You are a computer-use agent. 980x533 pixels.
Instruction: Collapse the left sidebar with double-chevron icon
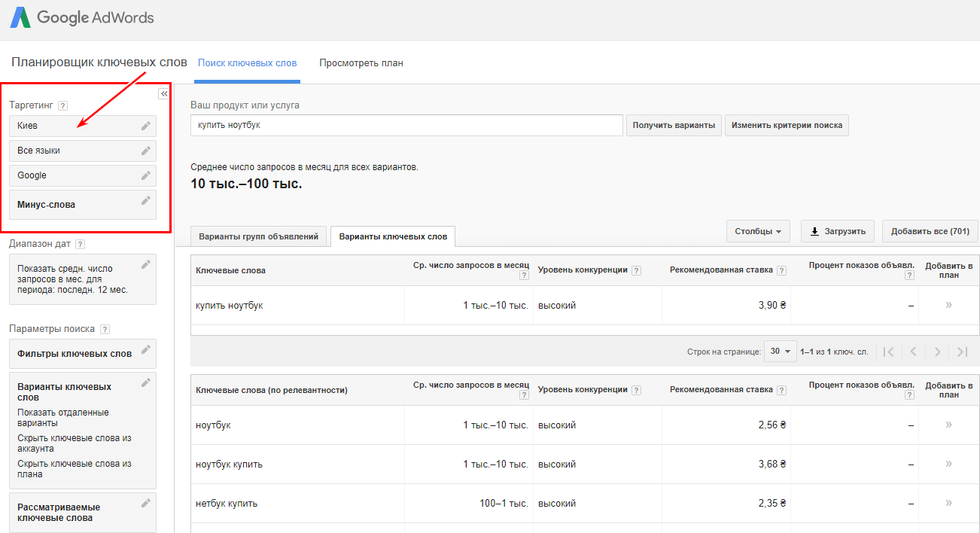tap(163, 93)
